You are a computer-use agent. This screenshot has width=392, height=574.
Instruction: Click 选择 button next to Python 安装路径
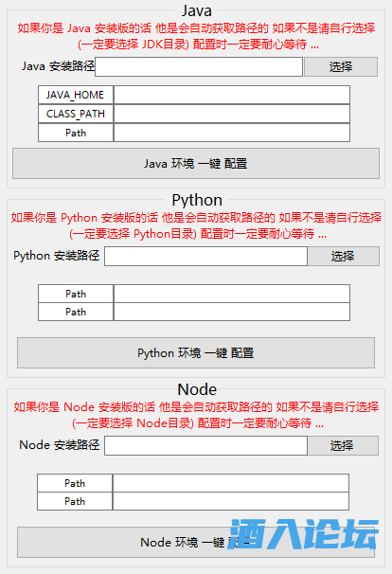[344, 256]
